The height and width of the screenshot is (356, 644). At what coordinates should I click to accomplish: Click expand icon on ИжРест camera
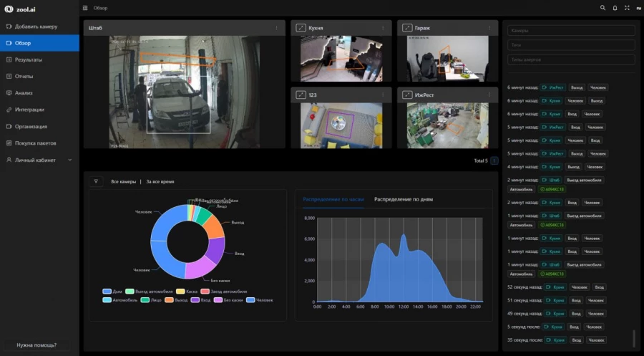(x=407, y=95)
